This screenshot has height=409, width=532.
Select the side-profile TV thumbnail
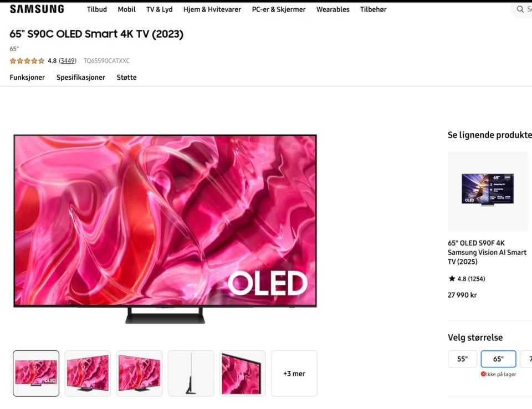pos(191,374)
